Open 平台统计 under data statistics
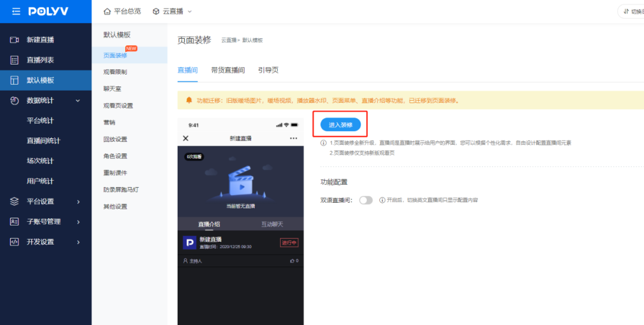Viewport: 644px width, 325px height. tap(40, 121)
